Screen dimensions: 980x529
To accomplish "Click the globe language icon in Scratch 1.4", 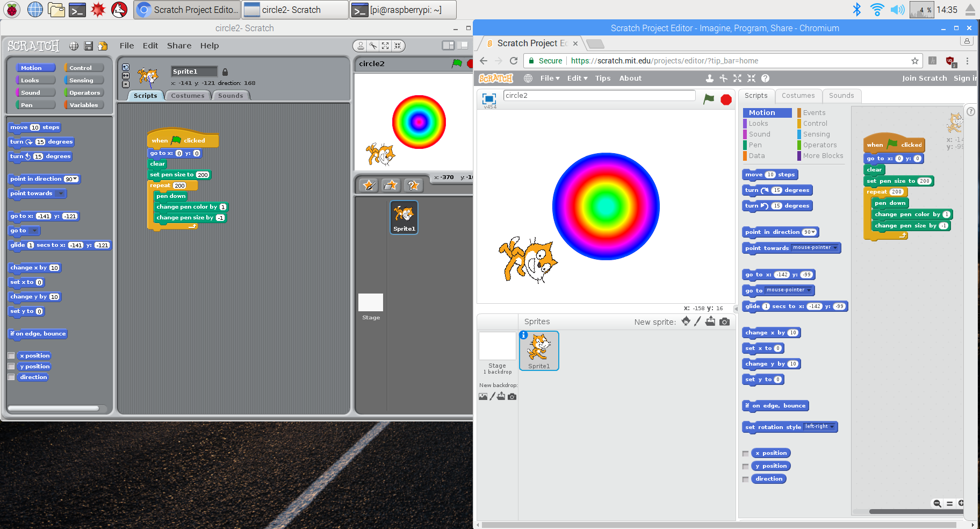I will 74,46.
